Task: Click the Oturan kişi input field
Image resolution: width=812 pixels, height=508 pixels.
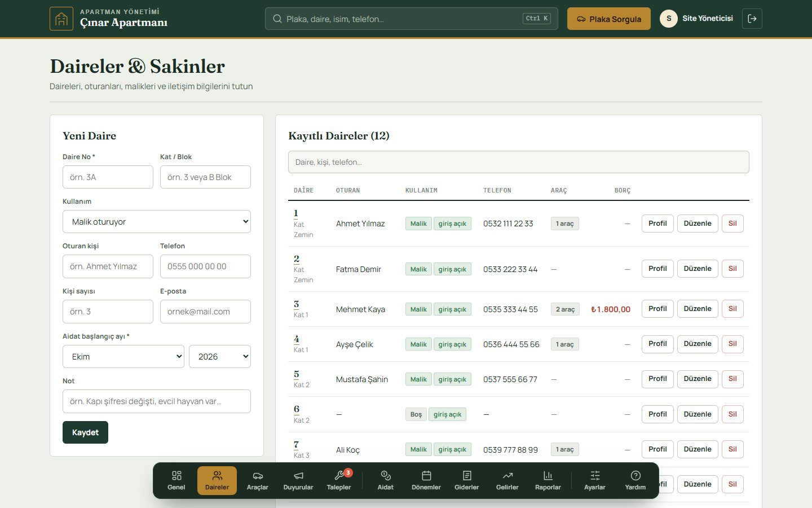Action: [108, 266]
